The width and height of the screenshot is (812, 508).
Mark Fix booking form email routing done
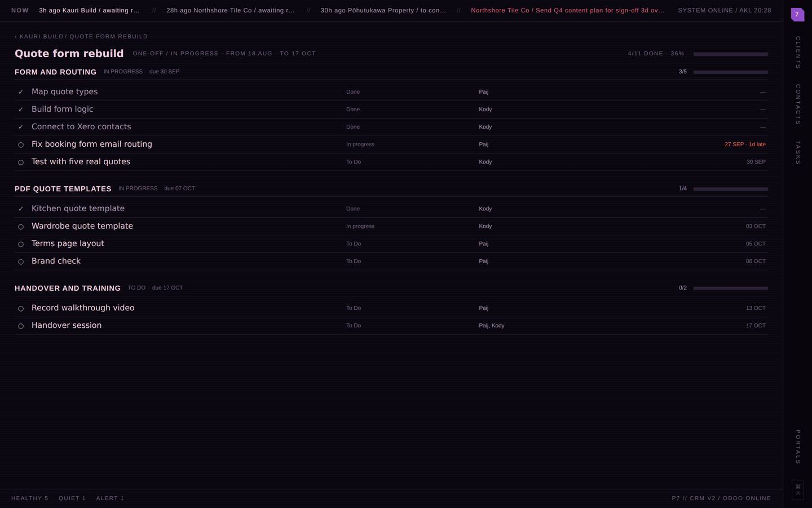pyautogui.click(x=21, y=145)
